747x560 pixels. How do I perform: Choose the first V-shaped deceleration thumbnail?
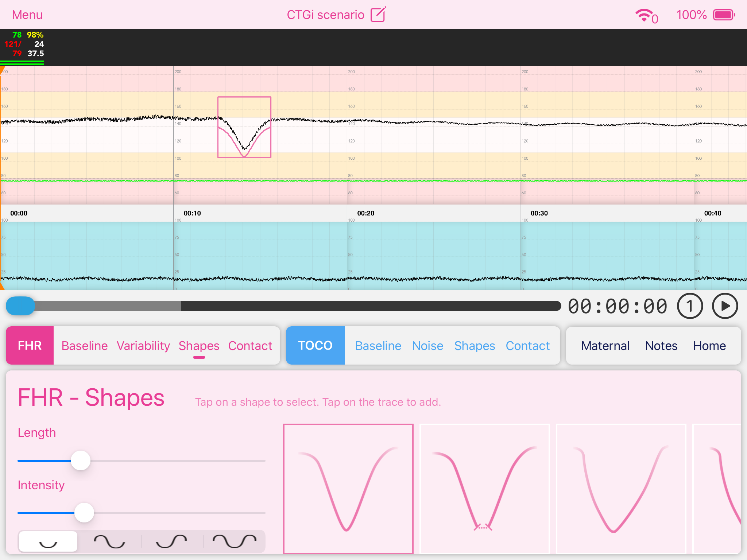(348, 489)
